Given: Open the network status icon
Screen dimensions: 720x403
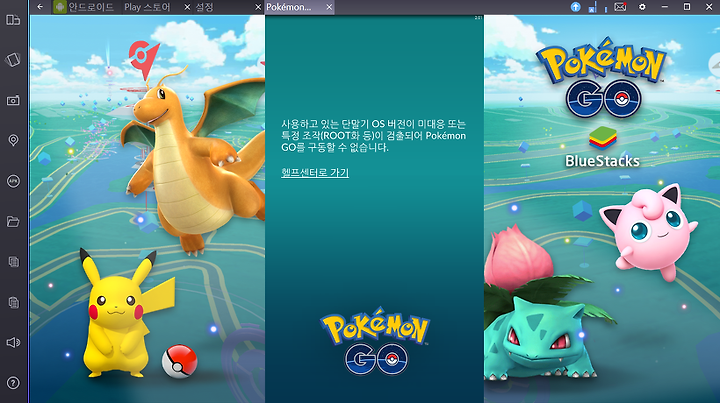Looking at the screenshot, I should (x=593, y=7).
